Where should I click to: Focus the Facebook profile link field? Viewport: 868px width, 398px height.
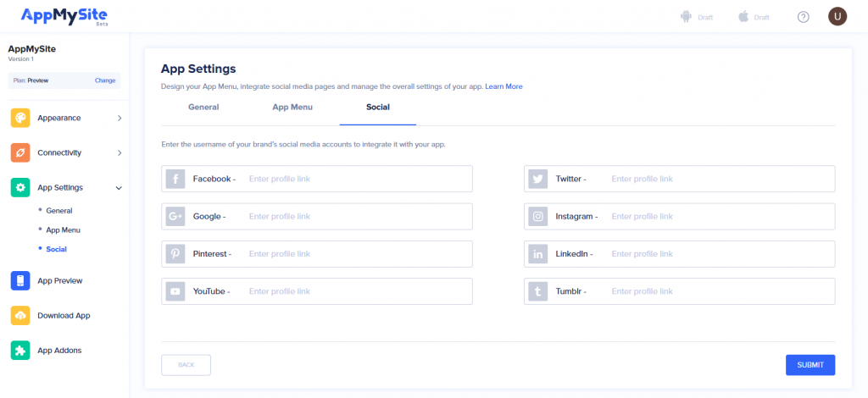317,180
